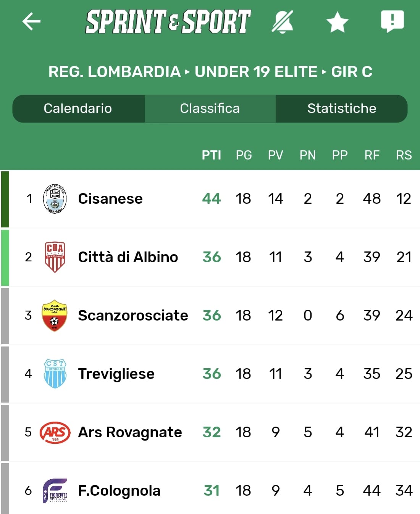
Task: Tap the Cisanese club crest
Action: pyautogui.click(x=55, y=198)
